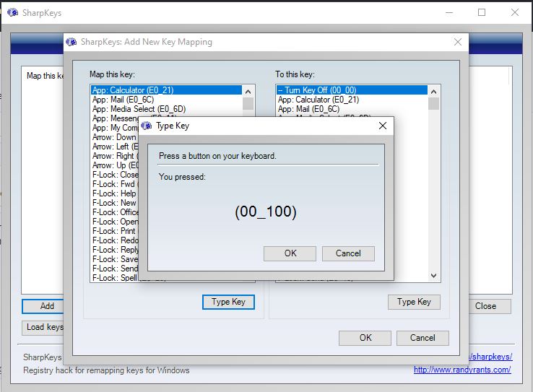Click Load keys button in main window
The height and width of the screenshot is (392, 533).
point(43,328)
